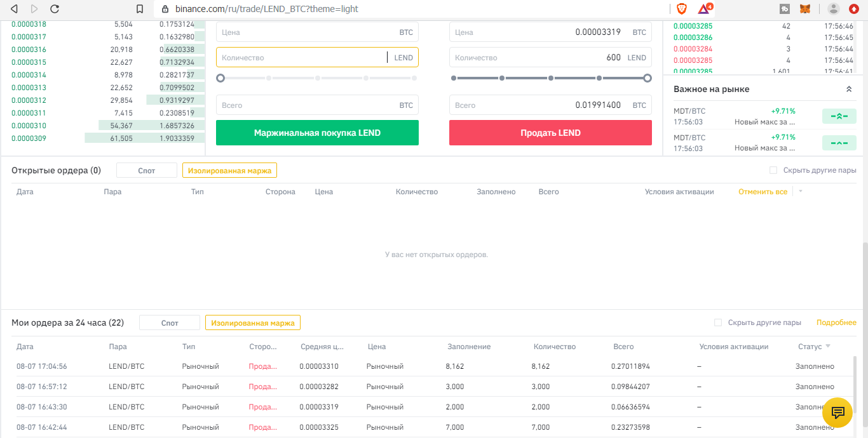
Task: Click recent trade price 0.00003284
Action: (x=693, y=49)
